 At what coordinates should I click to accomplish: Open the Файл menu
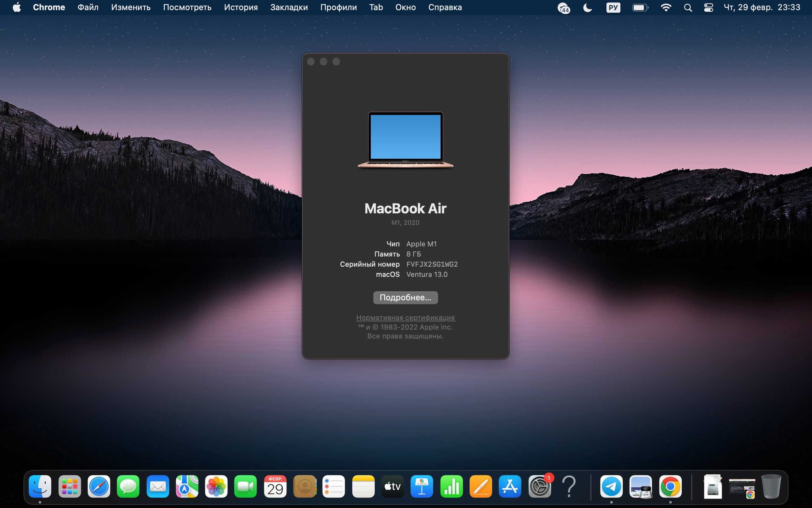[88, 7]
